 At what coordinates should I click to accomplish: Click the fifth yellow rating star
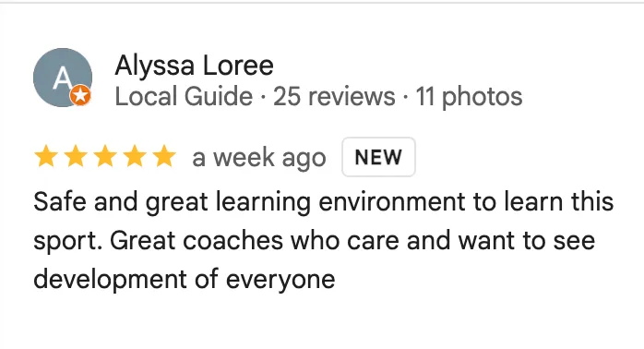pyautogui.click(x=164, y=156)
